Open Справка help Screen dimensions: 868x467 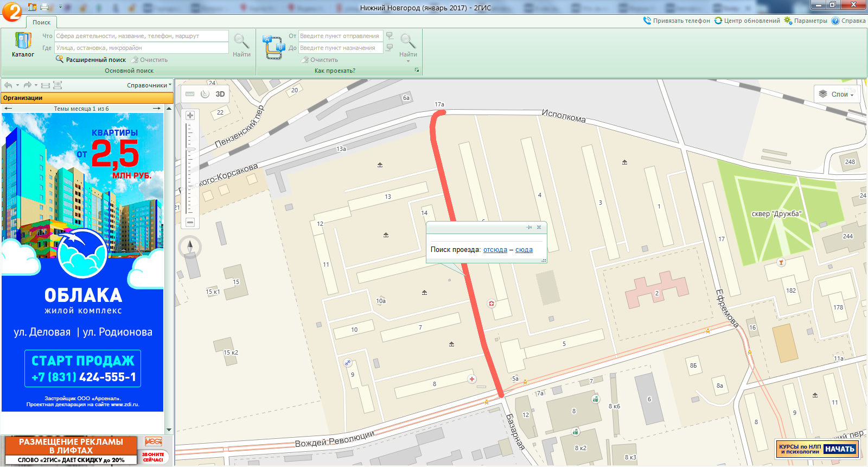coord(848,21)
